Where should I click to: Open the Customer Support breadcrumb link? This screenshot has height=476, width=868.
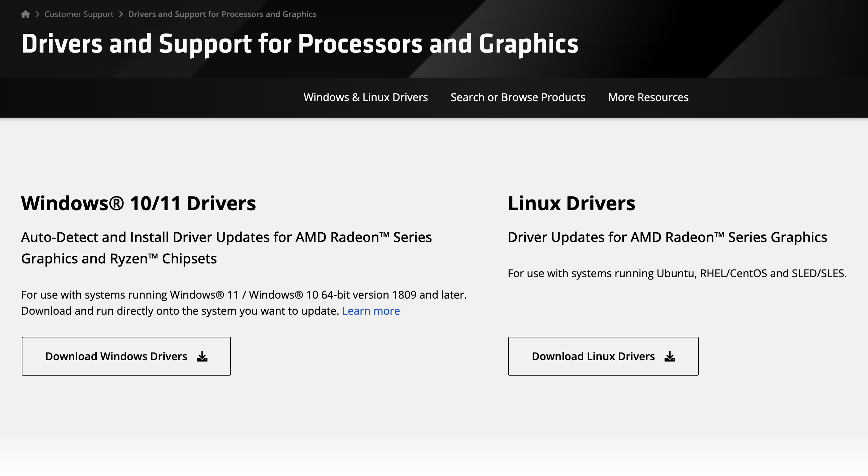click(x=79, y=14)
